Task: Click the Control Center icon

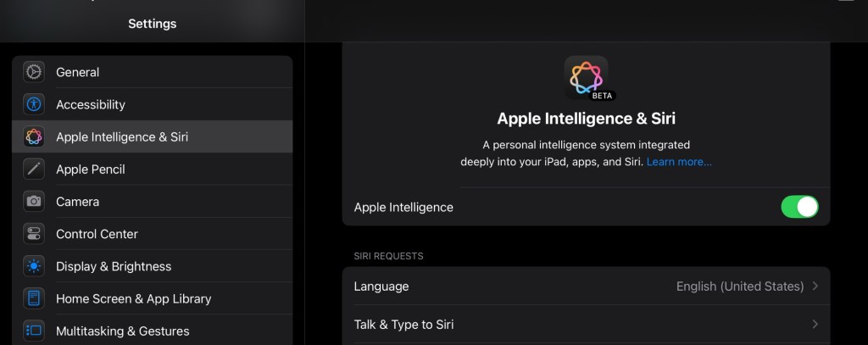Action: click(x=34, y=234)
